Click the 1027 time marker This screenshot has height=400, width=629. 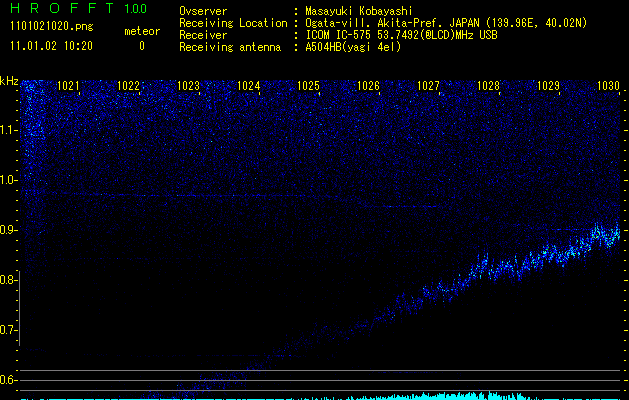coord(428,86)
